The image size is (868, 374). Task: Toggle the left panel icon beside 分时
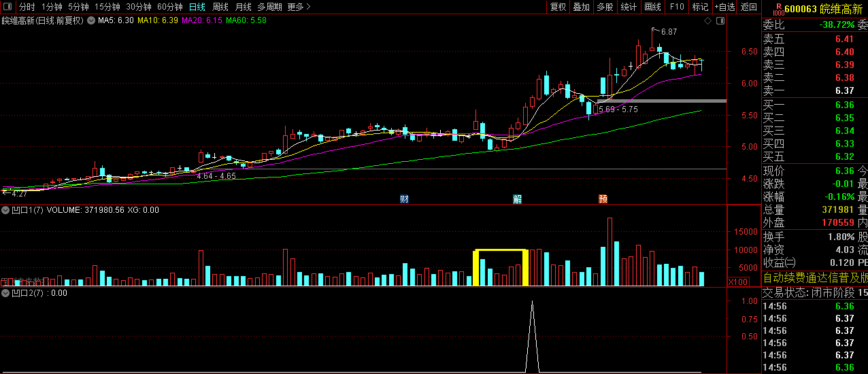coord(7,7)
